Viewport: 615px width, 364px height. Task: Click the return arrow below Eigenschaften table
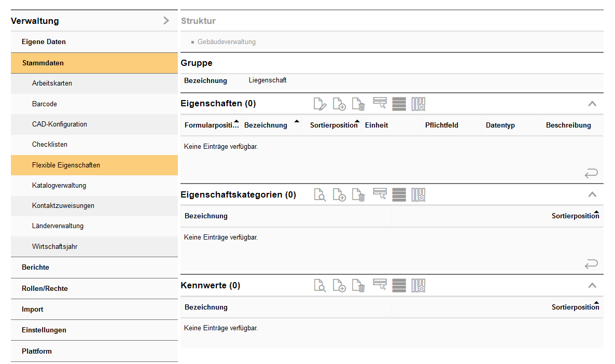click(x=591, y=173)
